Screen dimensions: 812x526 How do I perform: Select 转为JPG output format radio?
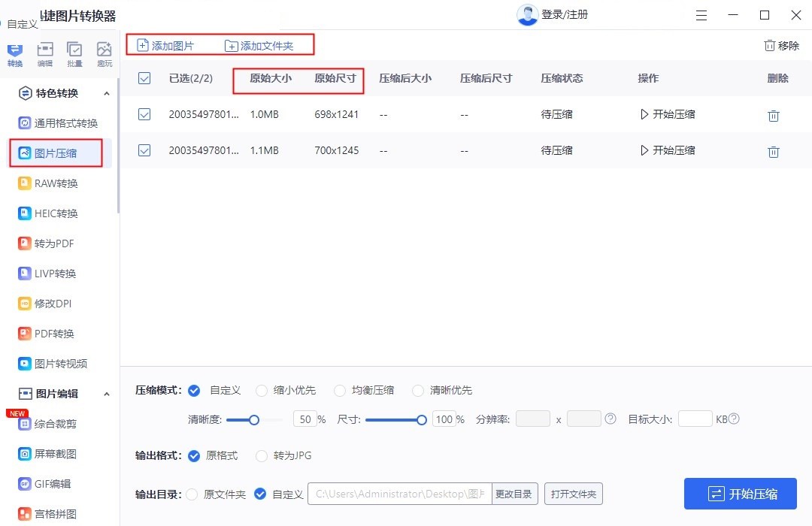point(262,455)
